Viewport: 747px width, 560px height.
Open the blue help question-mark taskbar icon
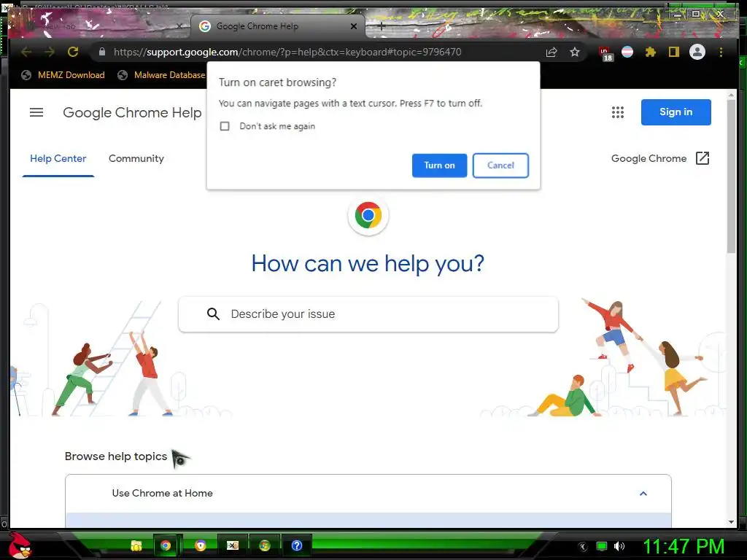[296, 545]
